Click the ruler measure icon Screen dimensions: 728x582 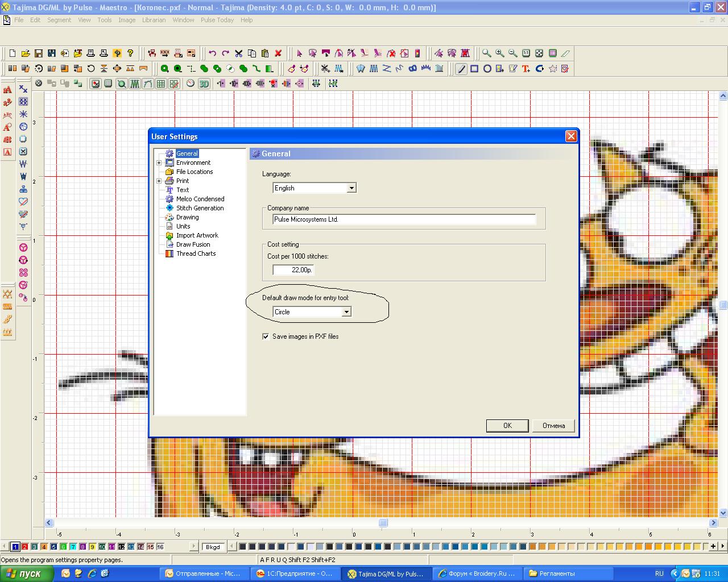pyautogui.click(x=565, y=53)
